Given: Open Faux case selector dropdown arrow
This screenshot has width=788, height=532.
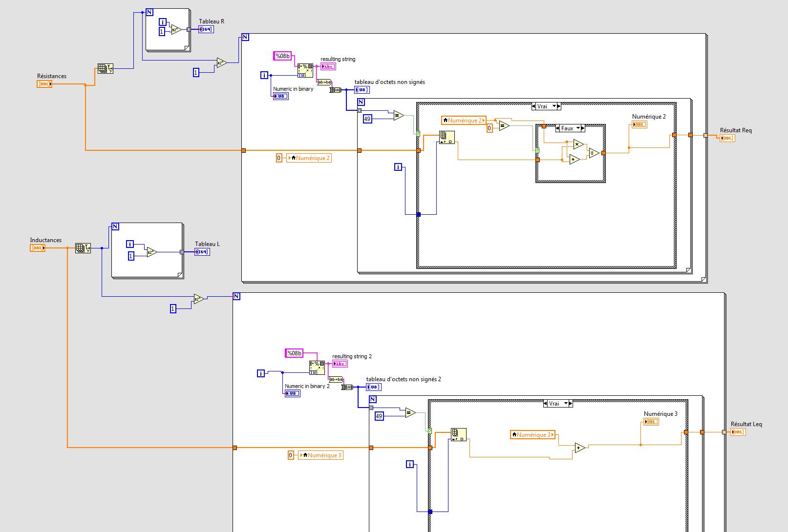Looking at the screenshot, I should 577,128.
